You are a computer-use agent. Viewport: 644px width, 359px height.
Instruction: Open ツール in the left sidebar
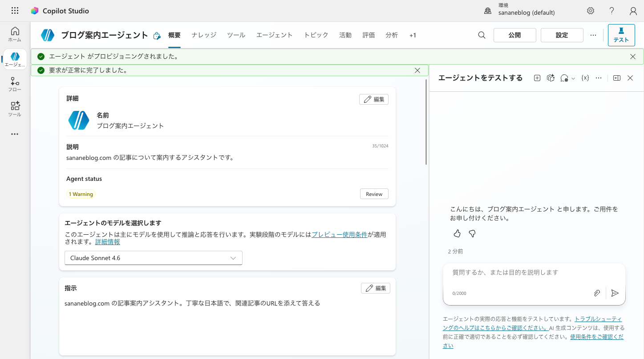point(15,109)
